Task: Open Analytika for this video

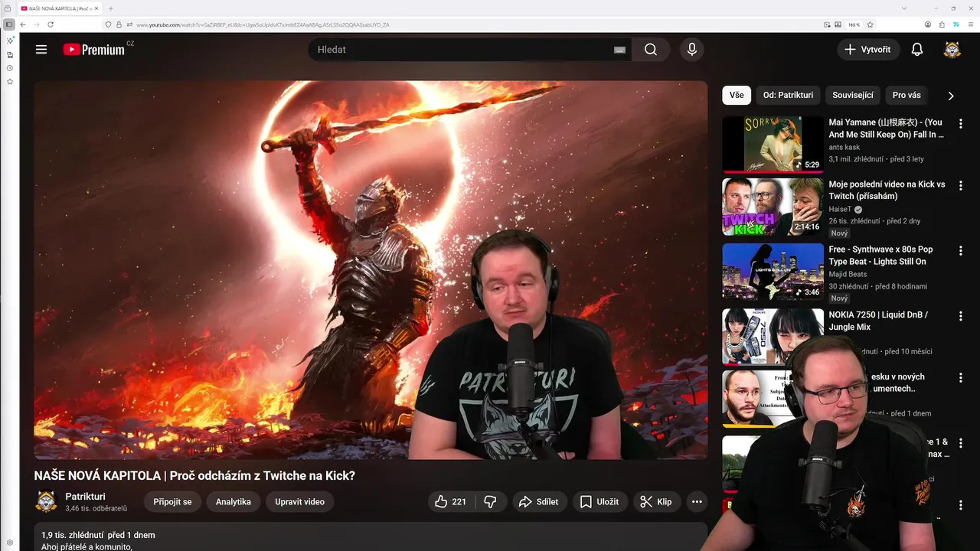Action: point(234,502)
